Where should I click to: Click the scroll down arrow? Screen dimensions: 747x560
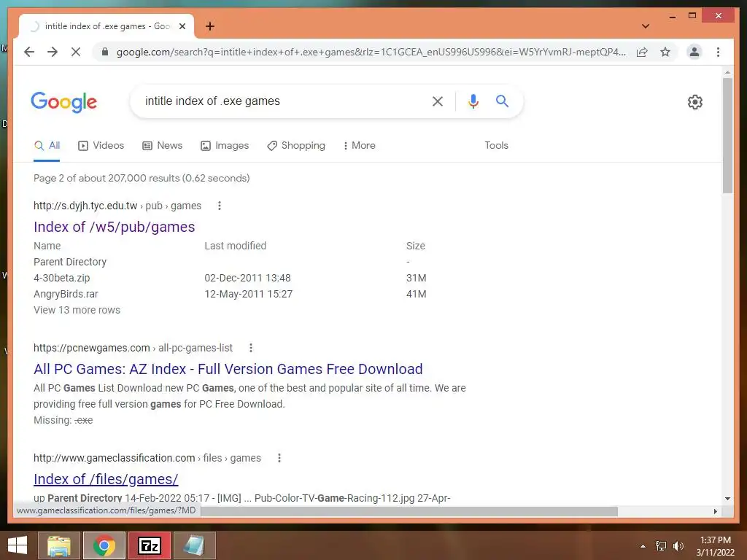(727, 499)
